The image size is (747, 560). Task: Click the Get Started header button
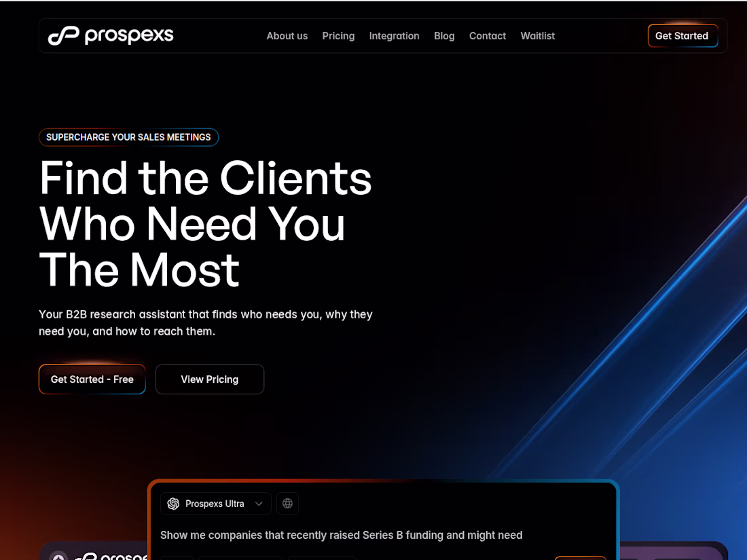682,36
